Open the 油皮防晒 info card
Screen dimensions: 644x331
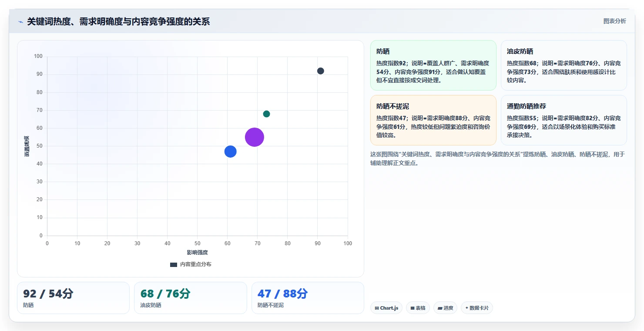(x=564, y=65)
